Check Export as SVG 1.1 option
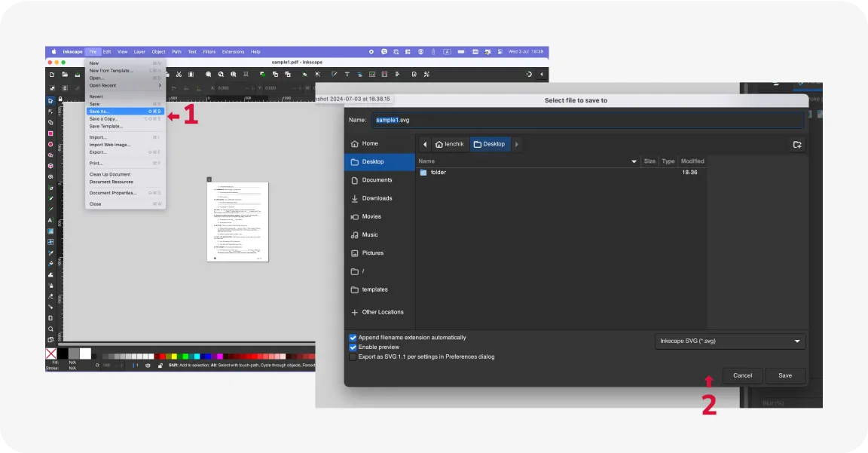868x453 pixels. point(353,357)
